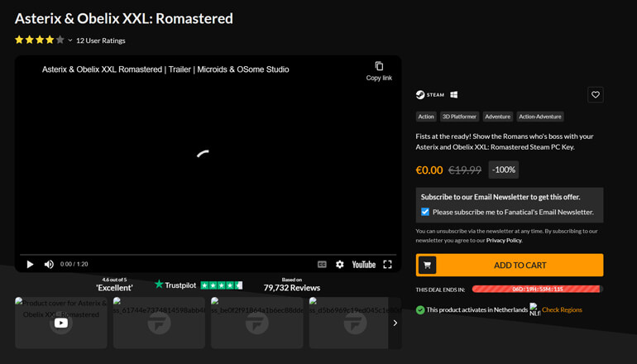Open 12 User Ratings text
This screenshot has height=364, width=637.
point(100,41)
